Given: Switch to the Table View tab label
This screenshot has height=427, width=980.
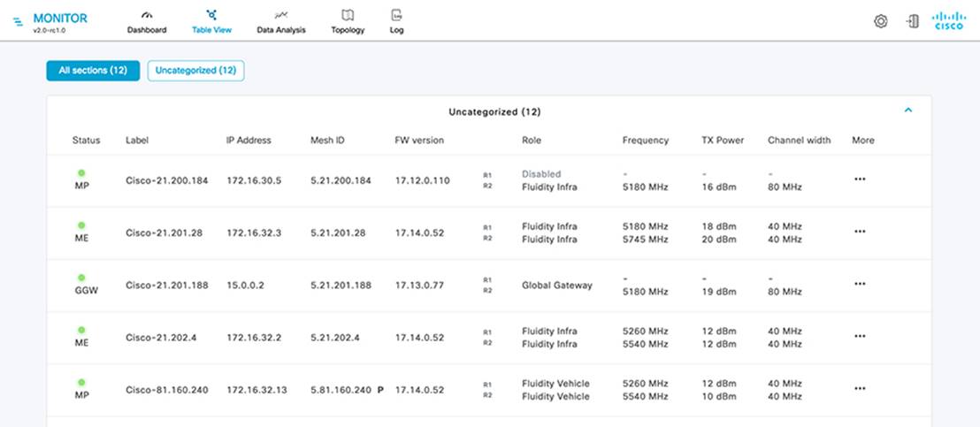Looking at the screenshot, I should [212, 30].
